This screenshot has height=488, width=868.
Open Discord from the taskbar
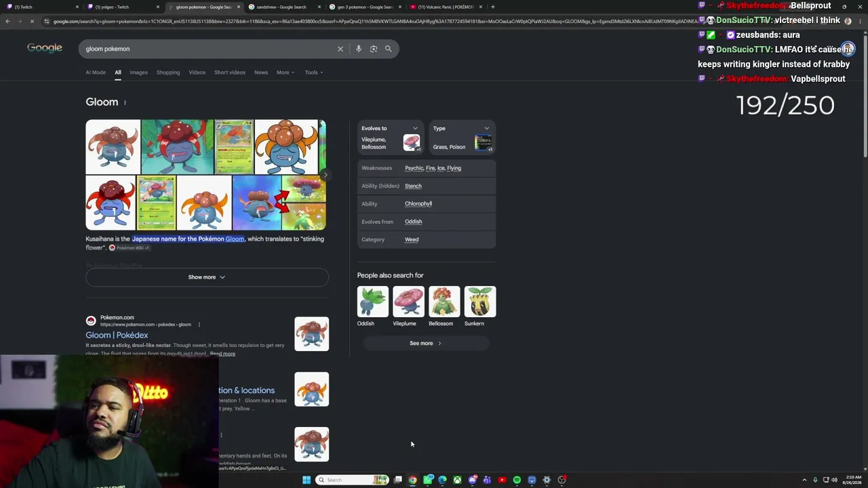[473, 480]
